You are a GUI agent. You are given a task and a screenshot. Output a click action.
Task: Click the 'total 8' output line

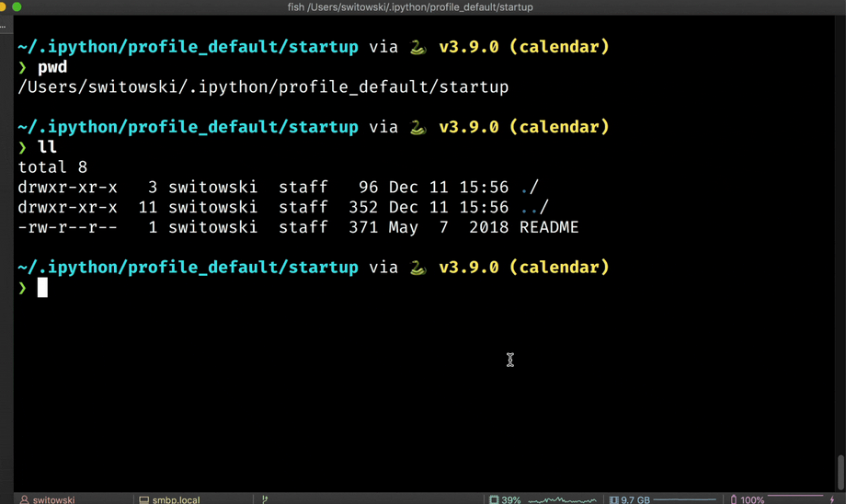(x=52, y=167)
